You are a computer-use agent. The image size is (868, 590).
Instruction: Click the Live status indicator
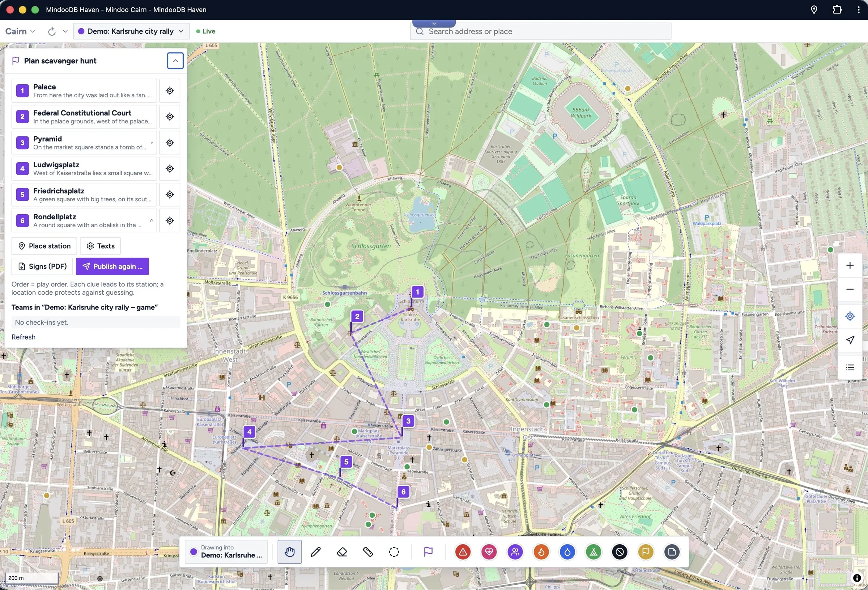click(x=206, y=31)
